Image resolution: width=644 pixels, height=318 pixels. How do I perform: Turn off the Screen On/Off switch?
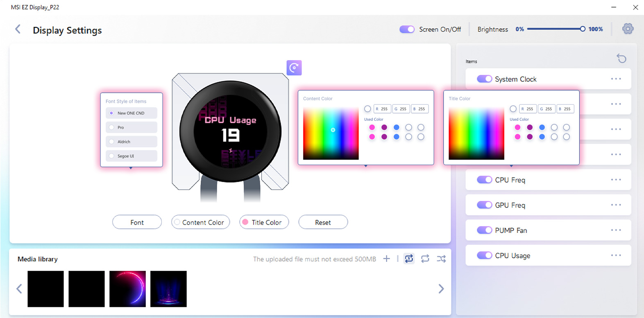click(x=407, y=29)
